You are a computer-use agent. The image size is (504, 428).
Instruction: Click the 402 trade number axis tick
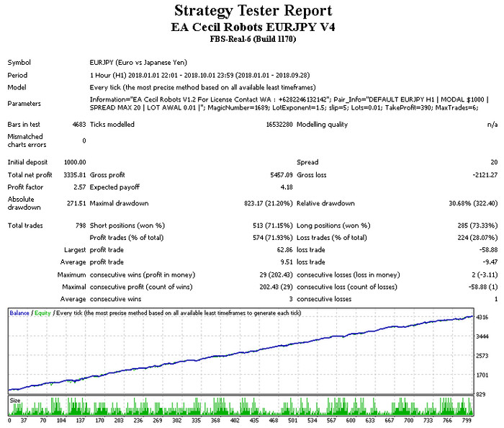[235, 420]
